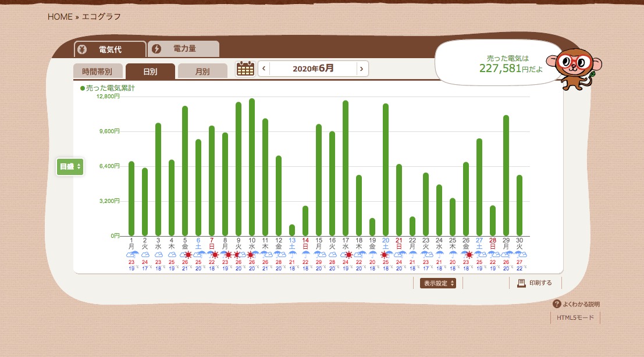
Task: Switch to 電力量 tab
Action: point(184,49)
